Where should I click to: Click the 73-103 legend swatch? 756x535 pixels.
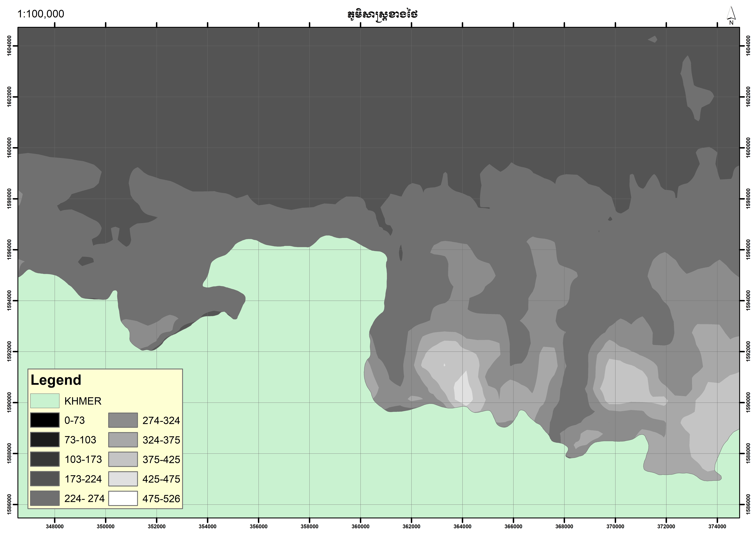click(x=45, y=440)
